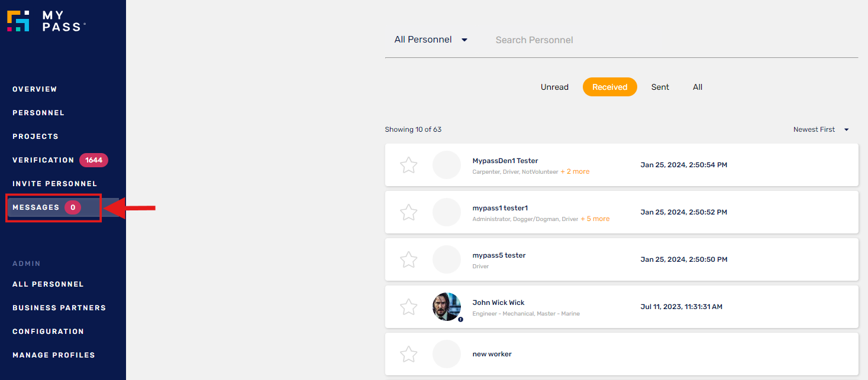Open the All Personnel filter dropdown
This screenshot has width=868, height=380.
coord(431,40)
